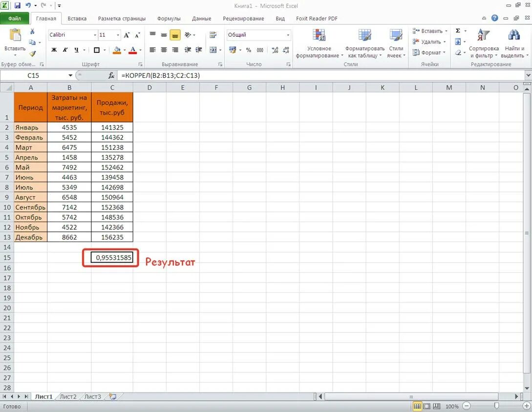532x412 pixels.
Task: Toggle bottom vertical alignment
Action: (x=175, y=35)
